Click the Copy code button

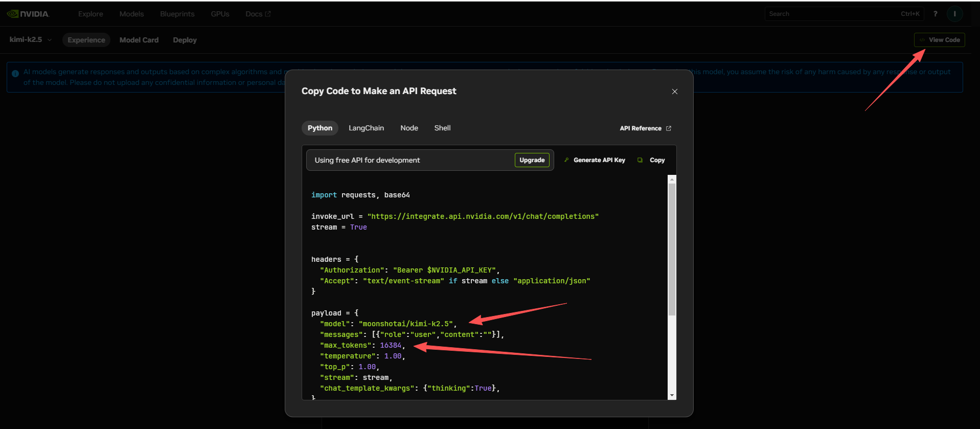[x=651, y=160]
